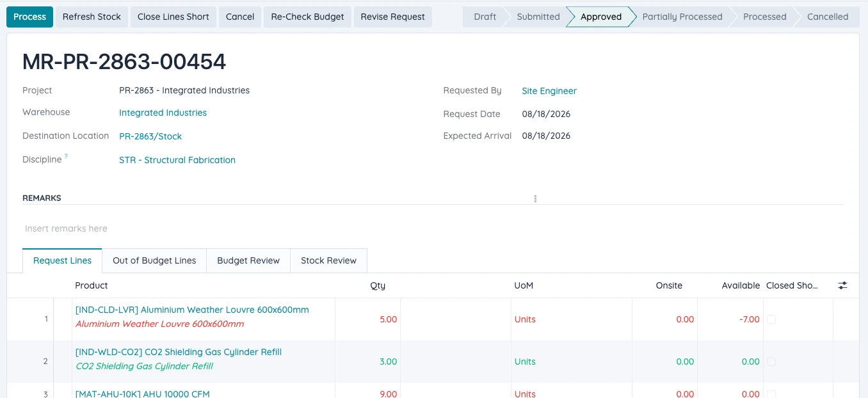Select the Partially Processed status stage
The width and height of the screenshot is (868, 398).
pyautogui.click(x=682, y=17)
